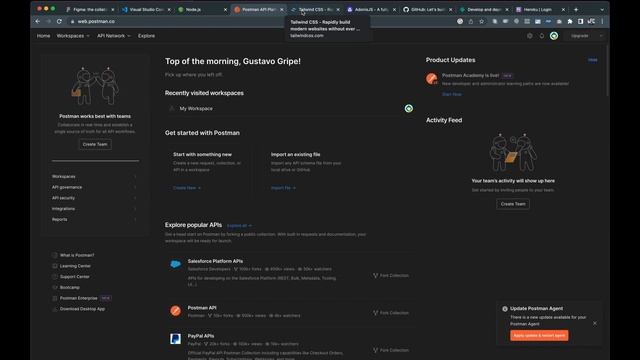Reload the page with refresh icon

pos(59,21)
